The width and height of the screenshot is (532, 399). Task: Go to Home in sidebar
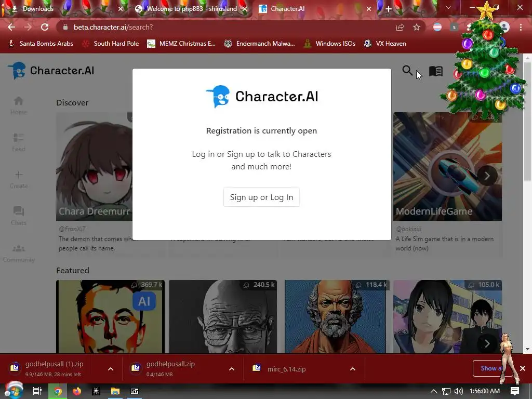tap(19, 105)
